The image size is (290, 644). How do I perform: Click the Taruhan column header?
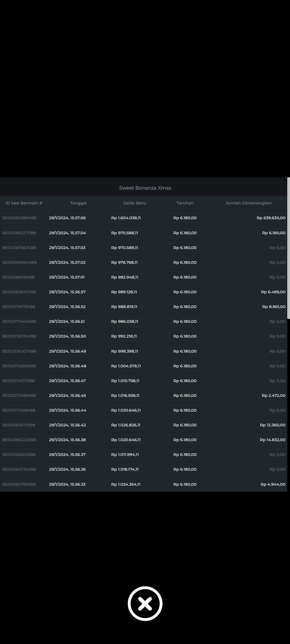tap(185, 203)
